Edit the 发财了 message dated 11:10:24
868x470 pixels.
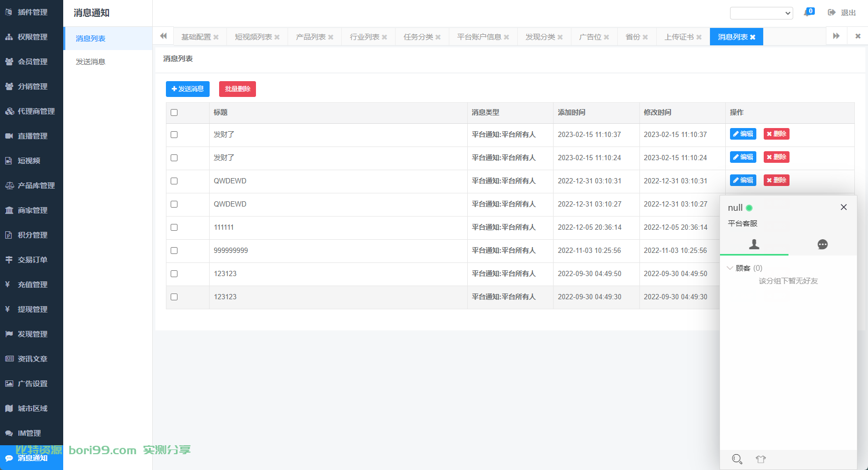[743, 157]
